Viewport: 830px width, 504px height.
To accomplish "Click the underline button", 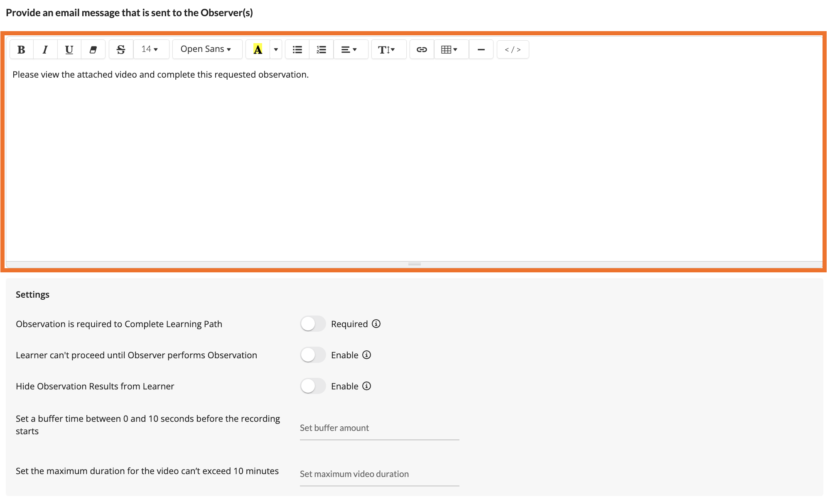I will pos(69,49).
